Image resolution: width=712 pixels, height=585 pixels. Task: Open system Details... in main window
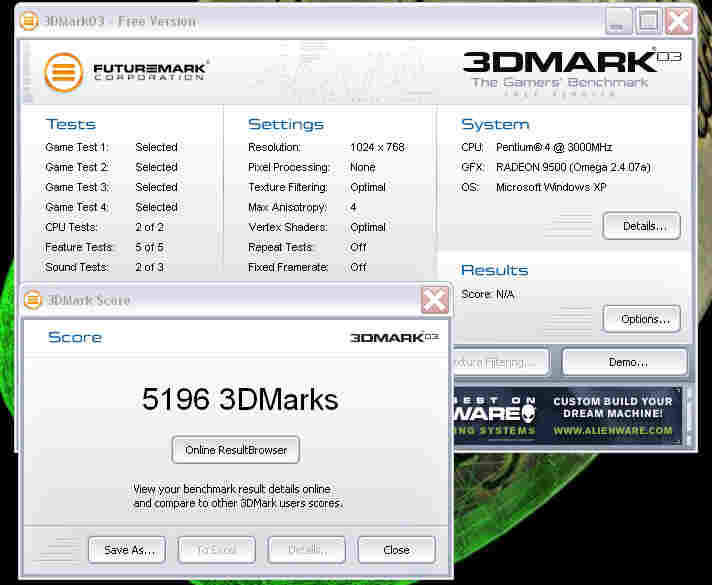642,226
